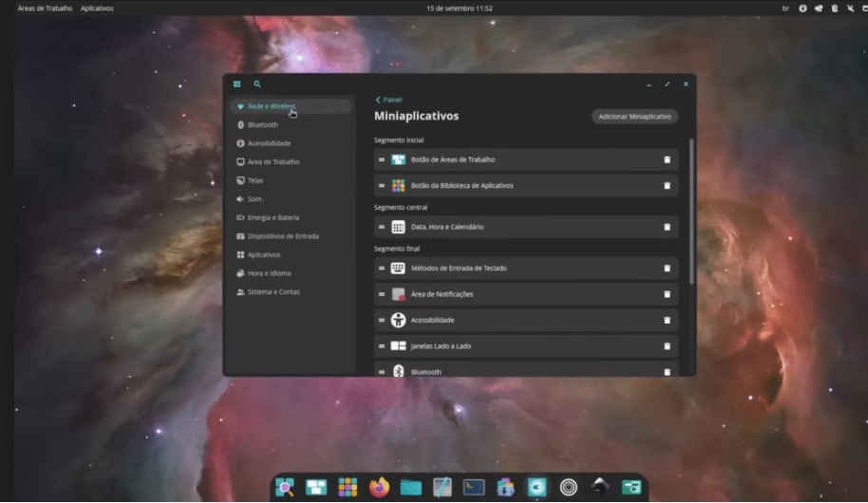Delete the Janelas Lado a Lado applet

pyautogui.click(x=667, y=346)
